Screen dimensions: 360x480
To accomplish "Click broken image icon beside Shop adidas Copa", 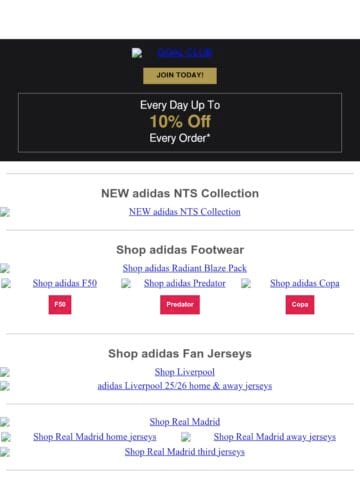I will click(246, 284).
